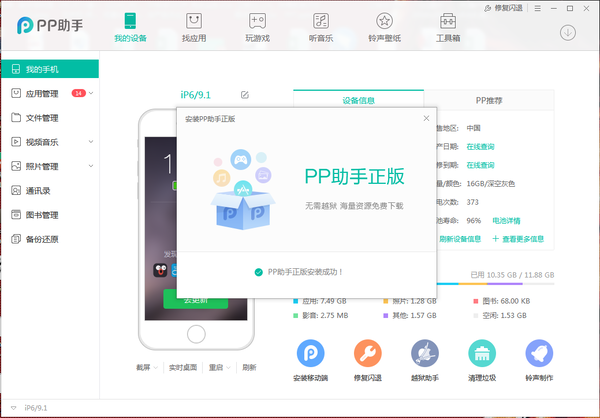Click the second 在线查询 link
Screen dimensions: 600x418
[480, 165]
